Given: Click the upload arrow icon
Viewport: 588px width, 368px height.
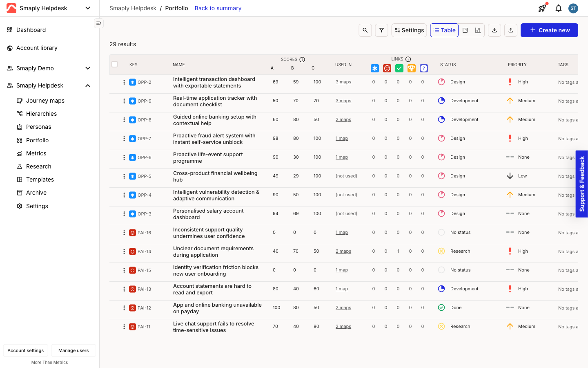Looking at the screenshot, I should coord(511,30).
